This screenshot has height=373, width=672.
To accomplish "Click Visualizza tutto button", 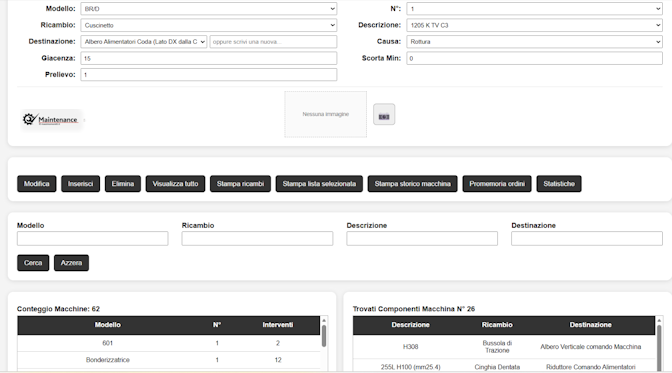I will click(175, 183).
